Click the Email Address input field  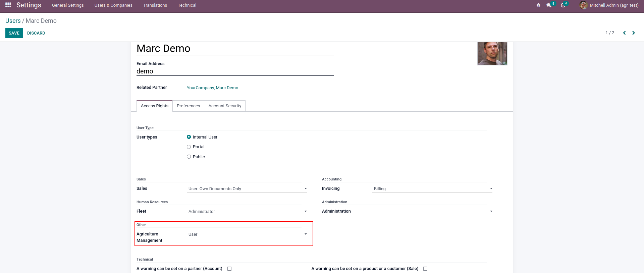(235, 71)
